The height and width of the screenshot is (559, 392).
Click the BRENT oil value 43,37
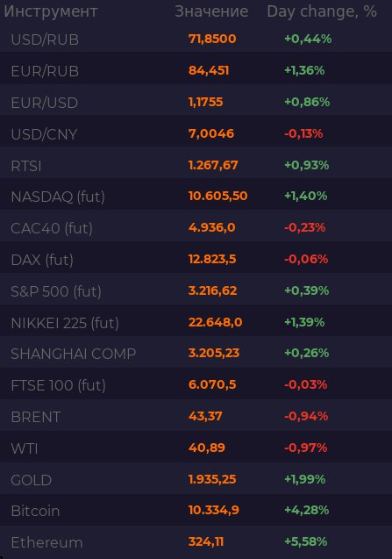coord(205,416)
